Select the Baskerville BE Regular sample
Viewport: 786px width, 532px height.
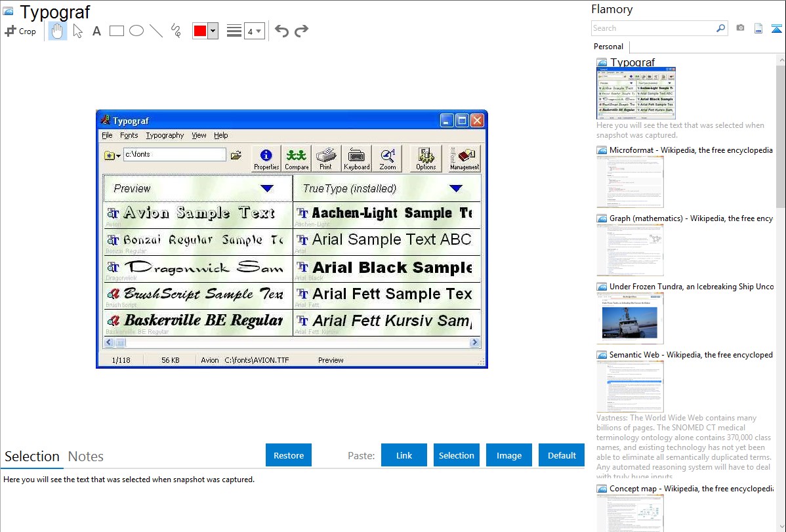198,323
